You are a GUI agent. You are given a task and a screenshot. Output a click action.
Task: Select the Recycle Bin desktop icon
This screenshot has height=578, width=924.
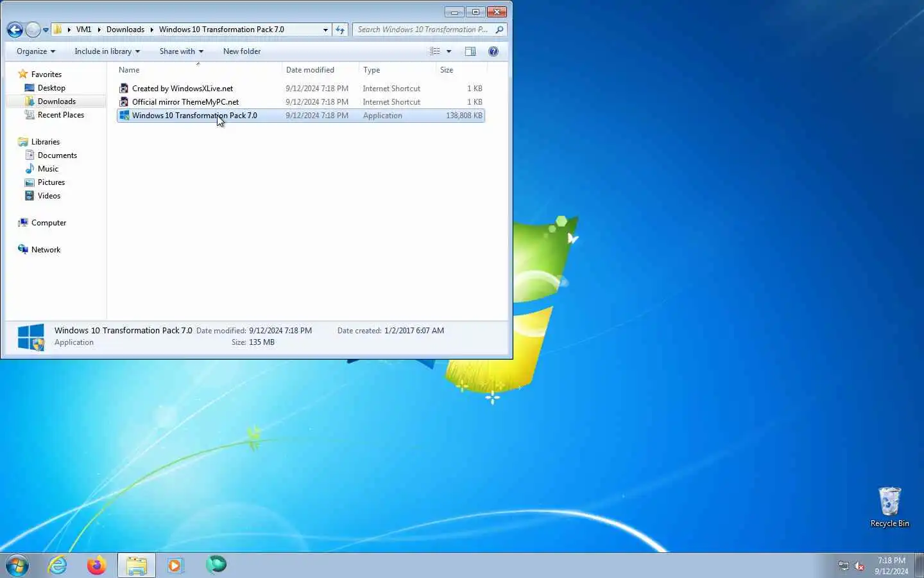coord(889,507)
